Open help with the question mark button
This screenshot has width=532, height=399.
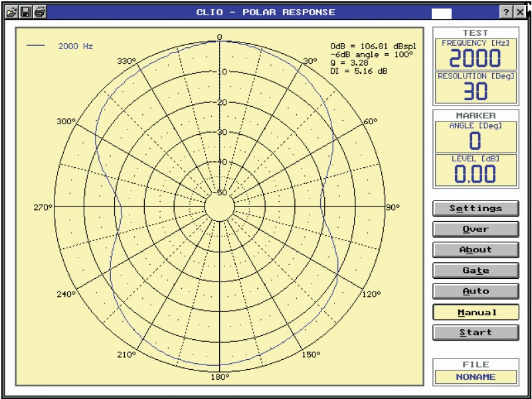[x=506, y=13]
